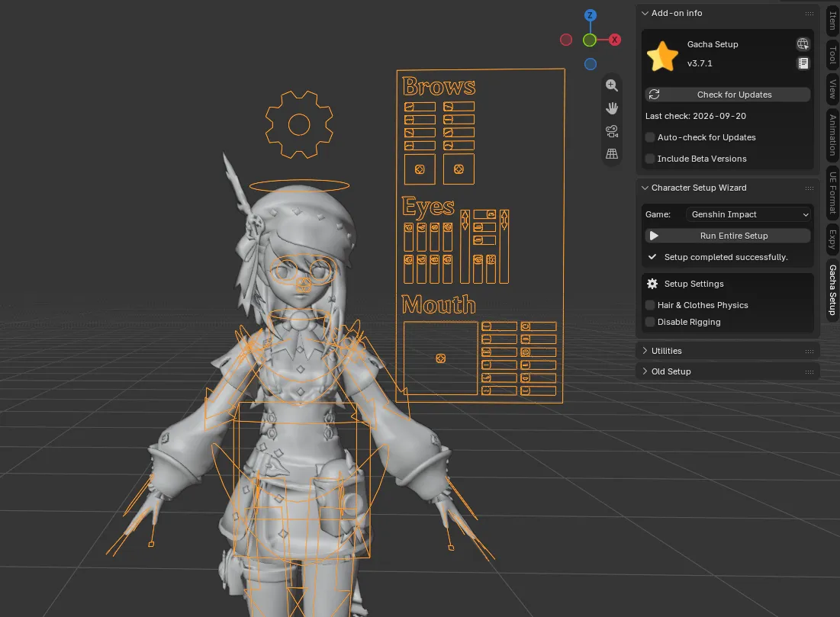This screenshot has width=840, height=617.
Task: Enable Include Beta Versions
Action: coord(650,159)
